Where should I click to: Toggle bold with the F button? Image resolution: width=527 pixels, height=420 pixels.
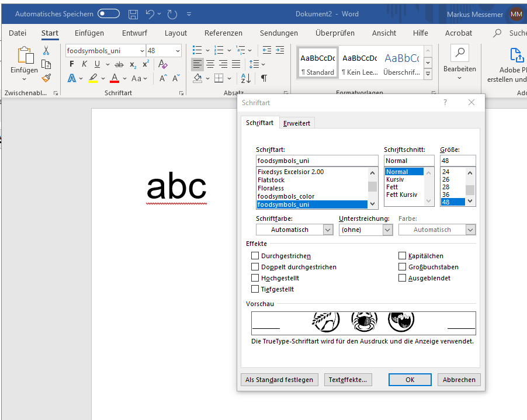[x=72, y=64]
